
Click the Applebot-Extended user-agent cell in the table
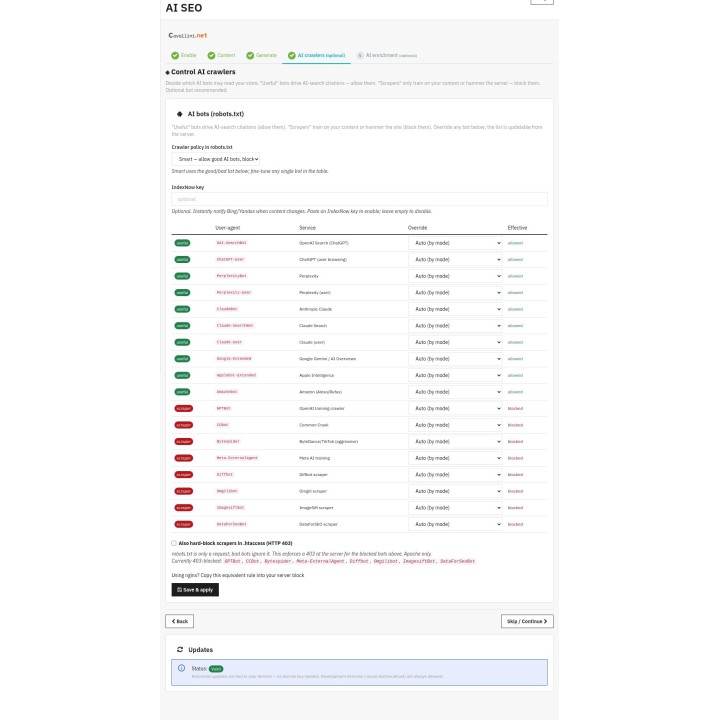point(236,375)
